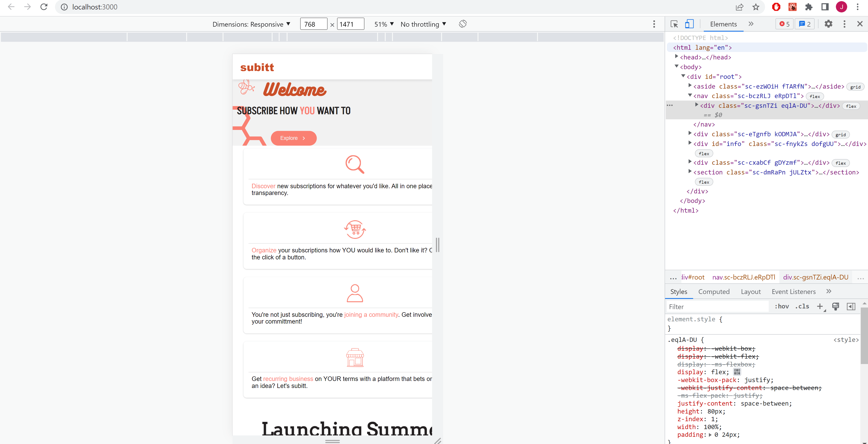
Task: Open the browser extensions puzzle icon
Action: pyautogui.click(x=809, y=7)
